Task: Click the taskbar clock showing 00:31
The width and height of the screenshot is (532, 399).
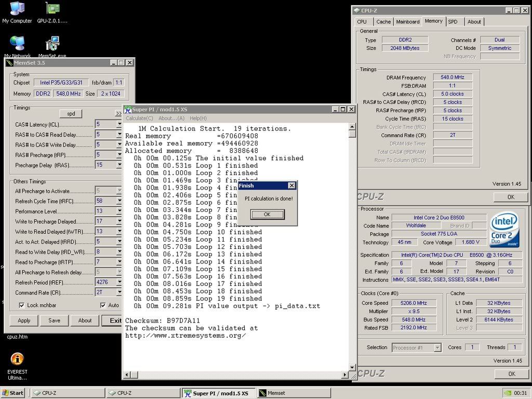Action: (521, 393)
